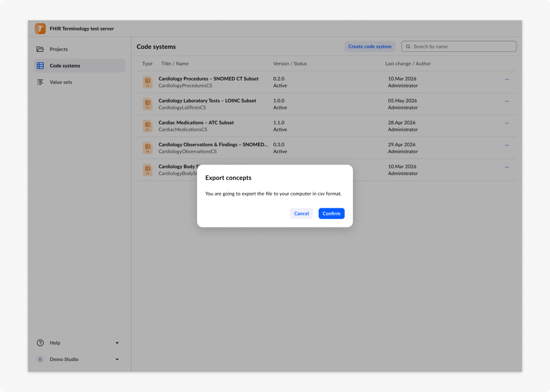The height and width of the screenshot is (392, 550).
Task: Click the orange T app logo
Action: [x=40, y=29]
